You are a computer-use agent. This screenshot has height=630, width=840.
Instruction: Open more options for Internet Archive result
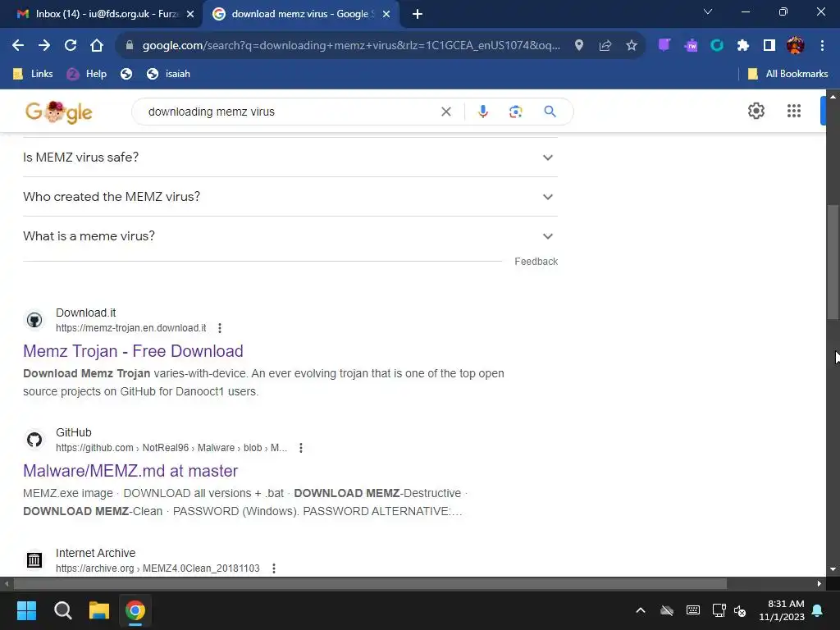tap(274, 568)
